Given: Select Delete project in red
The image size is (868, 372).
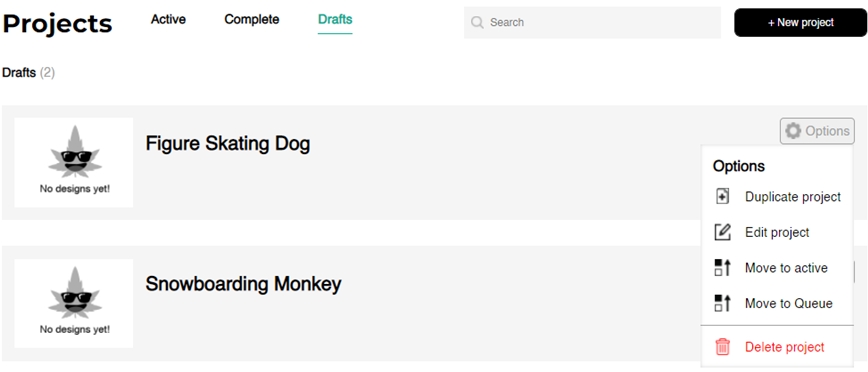Looking at the screenshot, I should pos(784,347).
